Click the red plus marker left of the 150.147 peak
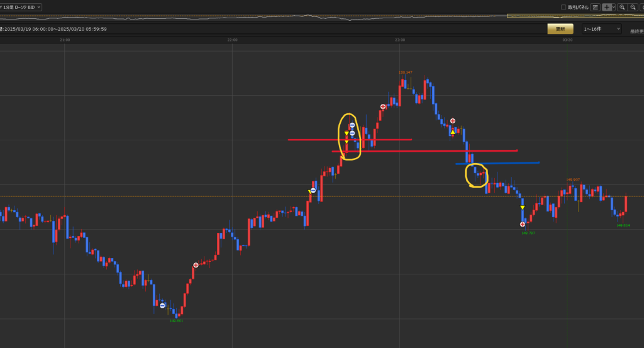 [x=382, y=107]
